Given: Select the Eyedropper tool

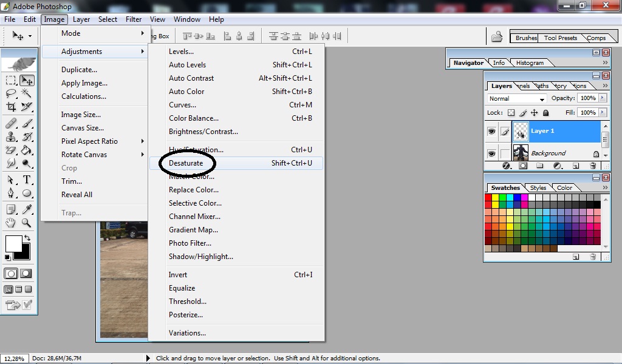Looking at the screenshot, I should [27, 209].
